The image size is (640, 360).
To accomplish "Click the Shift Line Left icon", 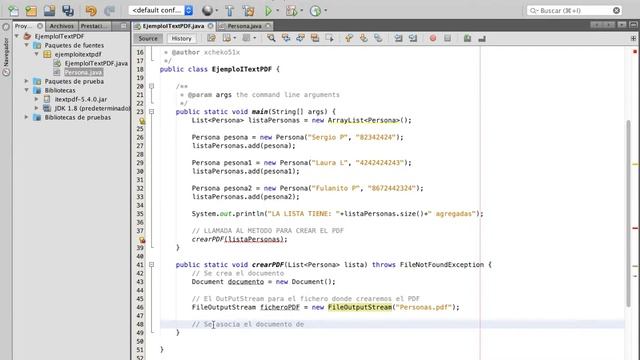I will tap(398, 38).
